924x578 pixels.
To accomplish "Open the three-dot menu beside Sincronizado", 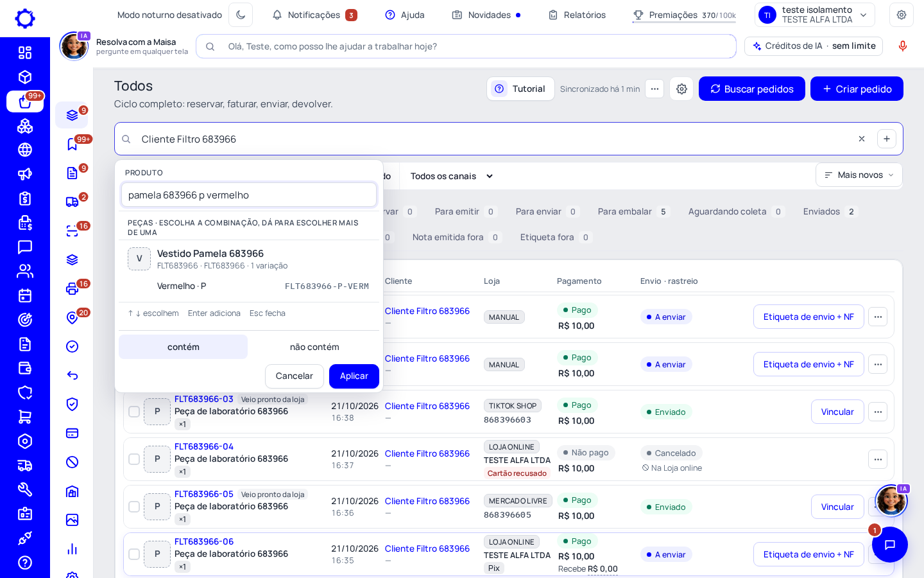I will click(654, 89).
